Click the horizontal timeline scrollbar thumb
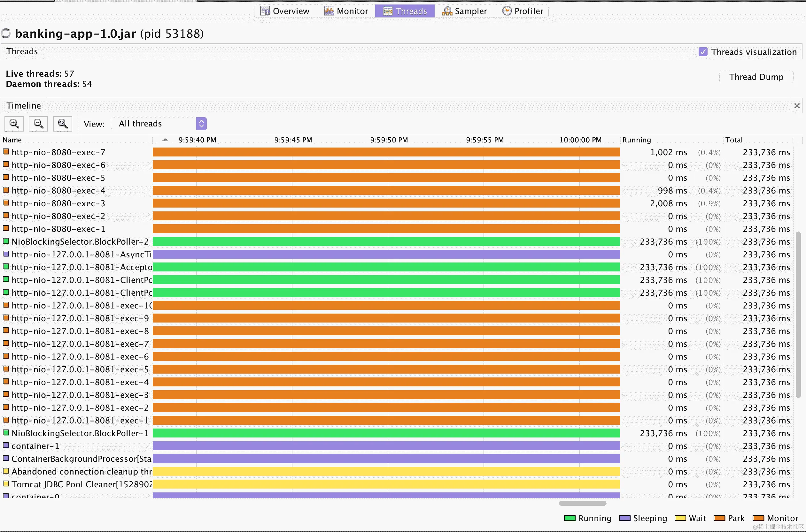The height and width of the screenshot is (532, 806). [582, 503]
